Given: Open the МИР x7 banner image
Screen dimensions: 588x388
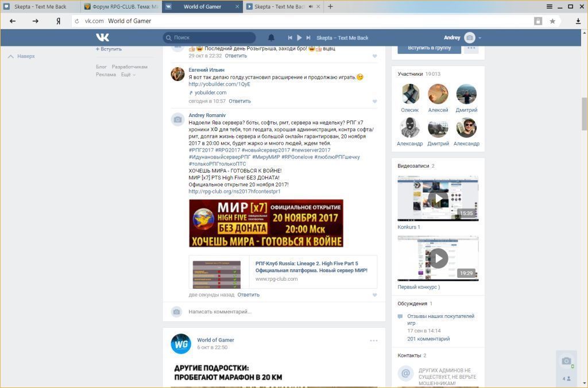Looking at the screenshot, I should tap(266, 223).
